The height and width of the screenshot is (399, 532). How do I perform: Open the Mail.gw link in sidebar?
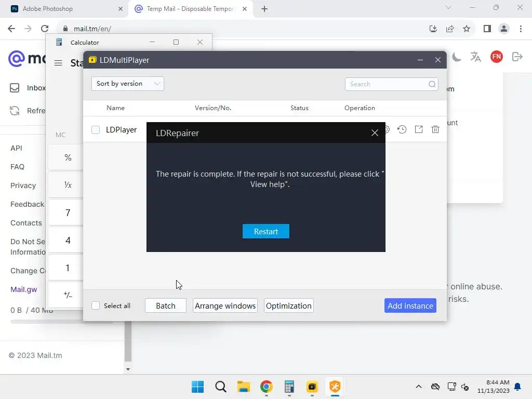coord(24,289)
